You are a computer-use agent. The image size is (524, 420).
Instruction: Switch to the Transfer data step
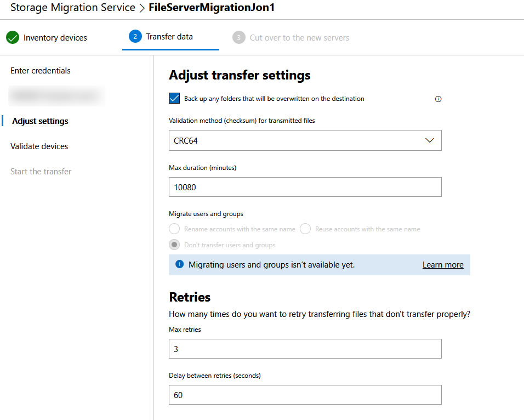[x=169, y=37]
